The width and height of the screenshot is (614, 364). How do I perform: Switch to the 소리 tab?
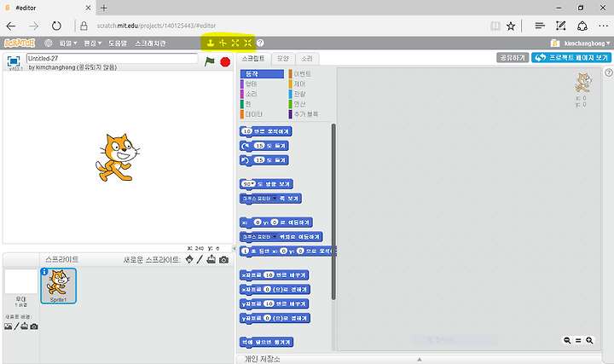point(307,59)
